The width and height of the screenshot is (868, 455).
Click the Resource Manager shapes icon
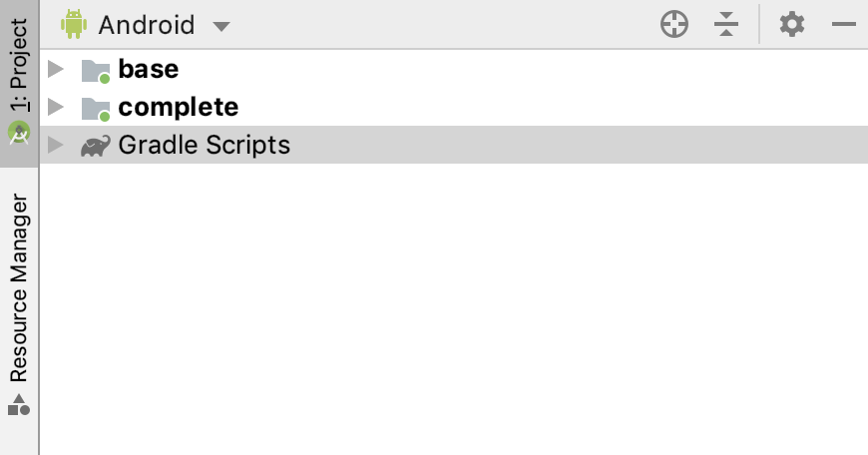(19, 404)
